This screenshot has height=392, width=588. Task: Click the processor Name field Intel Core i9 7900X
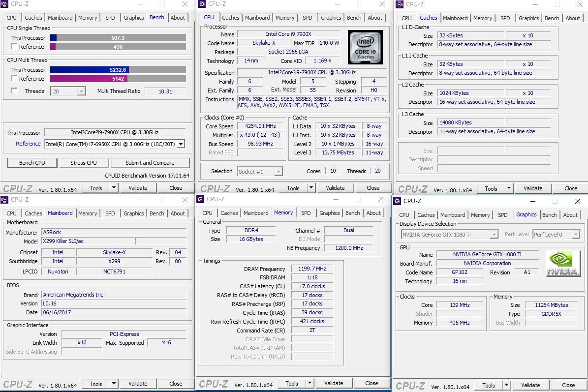(288, 34)
